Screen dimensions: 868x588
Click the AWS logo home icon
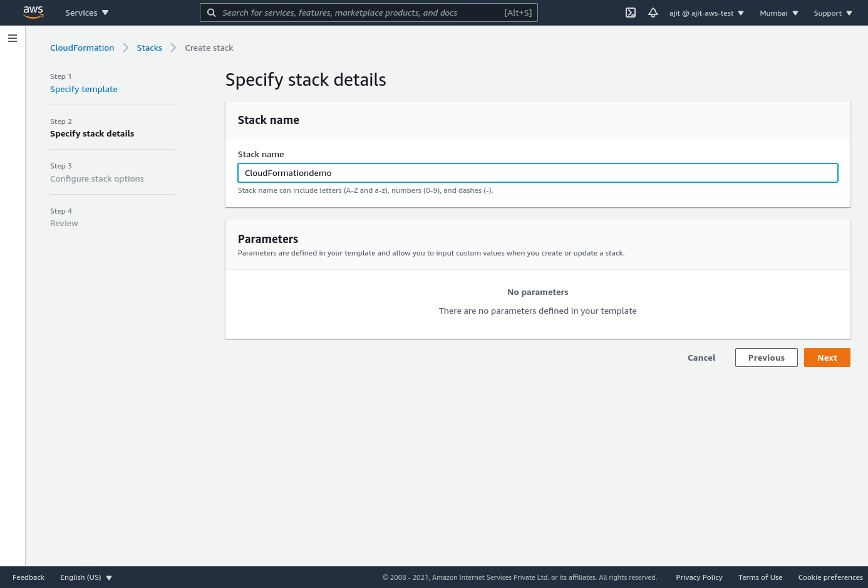(x=33, y=13)
